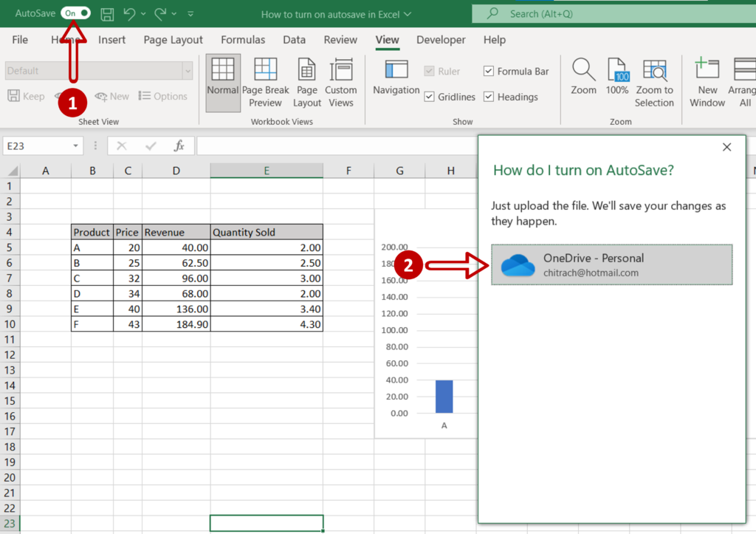756x534 pixels.
Task: Select Normal workbook view
Action: tap(223, 81)
